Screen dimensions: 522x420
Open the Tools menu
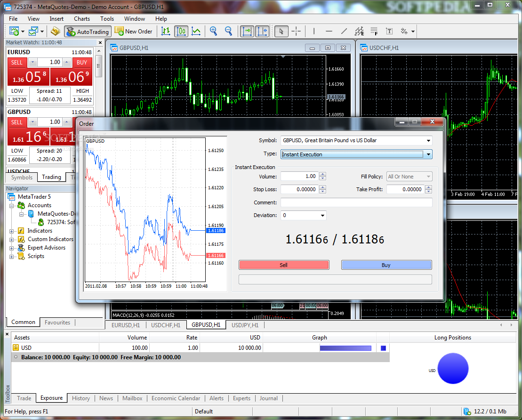tap(107, 19)
